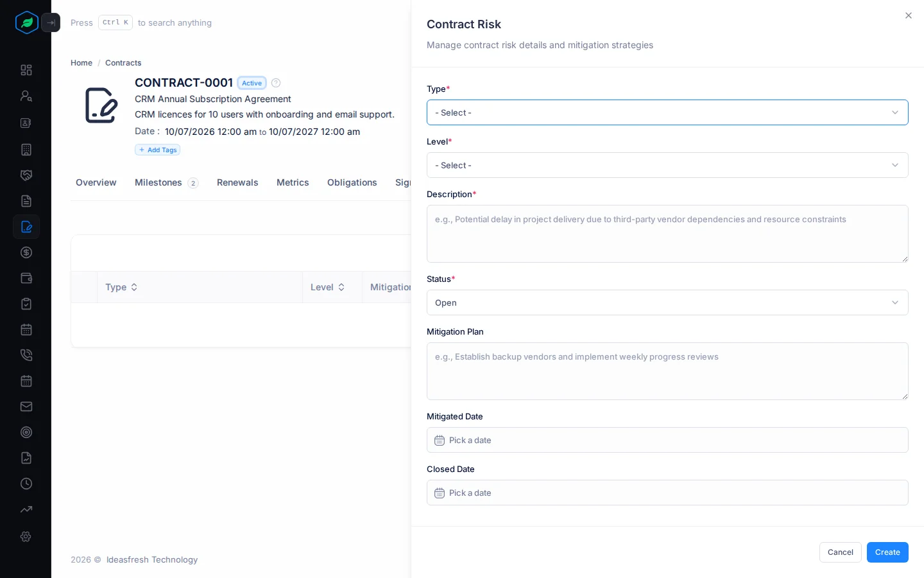Open the target icon in sidebar
Screen dimensions: 924x578
coord(26,432)
